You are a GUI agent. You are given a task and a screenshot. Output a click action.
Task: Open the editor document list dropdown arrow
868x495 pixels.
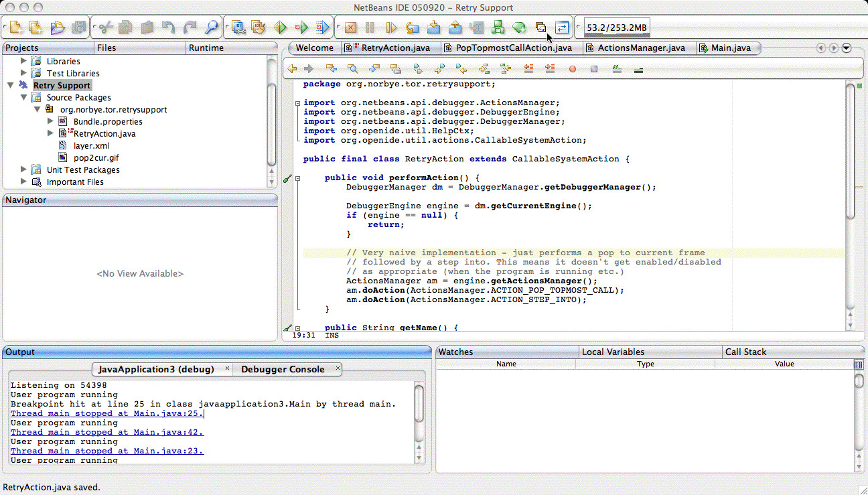tap(847, 48)
